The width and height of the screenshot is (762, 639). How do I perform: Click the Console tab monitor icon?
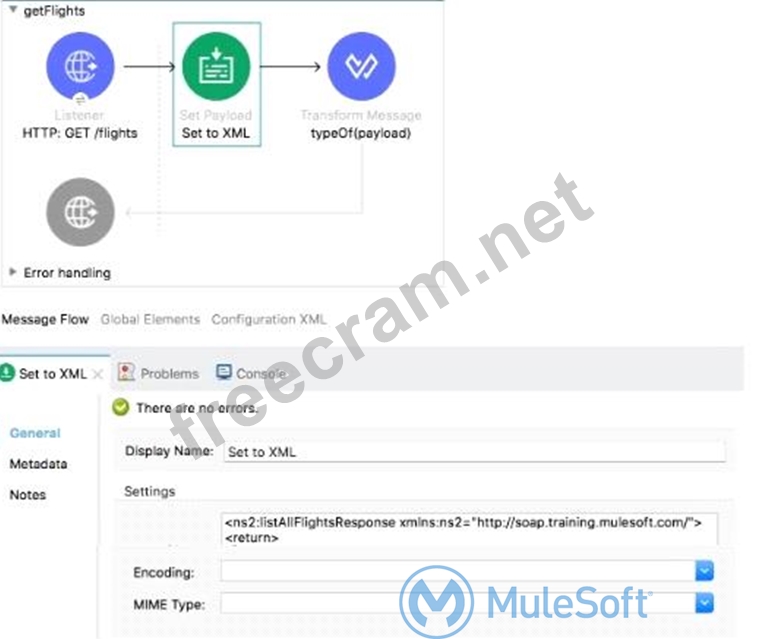coord(223,373)
